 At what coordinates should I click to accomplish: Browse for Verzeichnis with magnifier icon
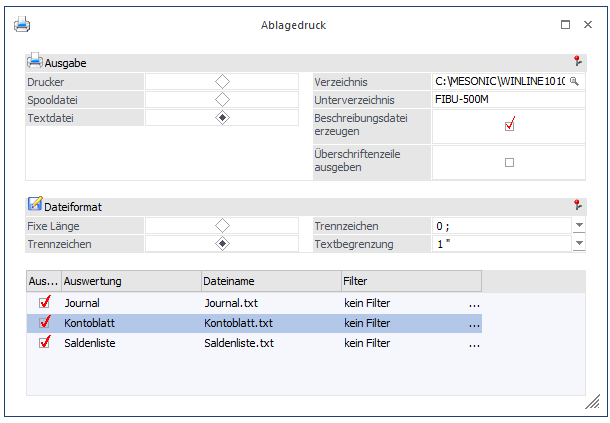tap(574, 81)
